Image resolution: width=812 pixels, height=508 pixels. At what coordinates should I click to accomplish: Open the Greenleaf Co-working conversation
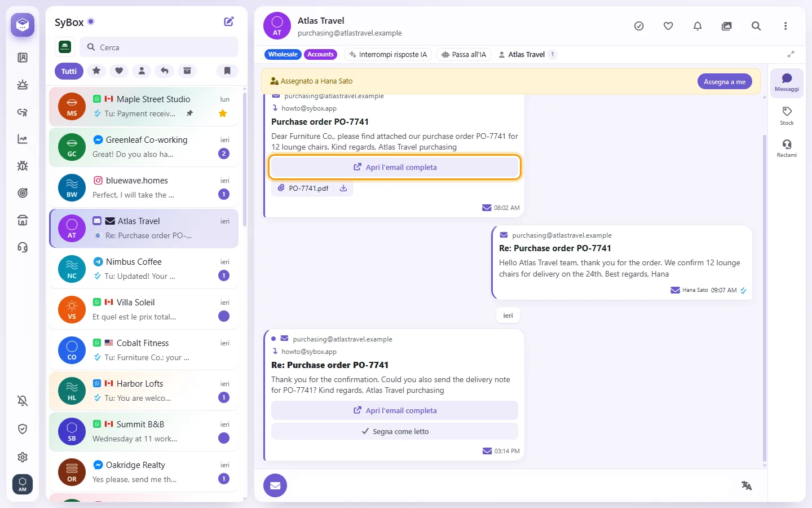144,147
